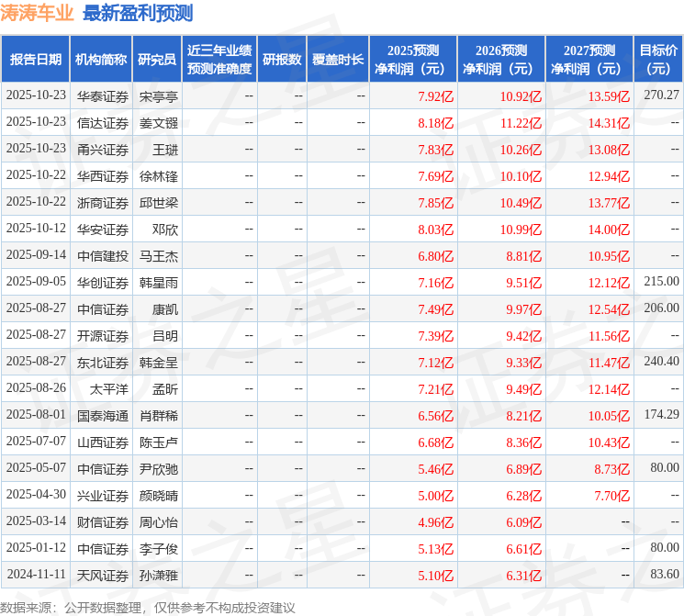Screen dimensions: 684x616
Task: Click analyst name 孟昕
Action: pos(165,389)
